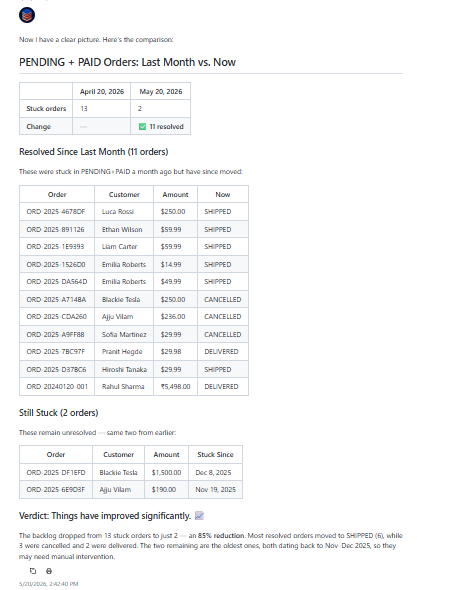Viewport: 458px width, 590px height.
Task: Click order ORD-2025-CDA260
Action: click(56, 316)
